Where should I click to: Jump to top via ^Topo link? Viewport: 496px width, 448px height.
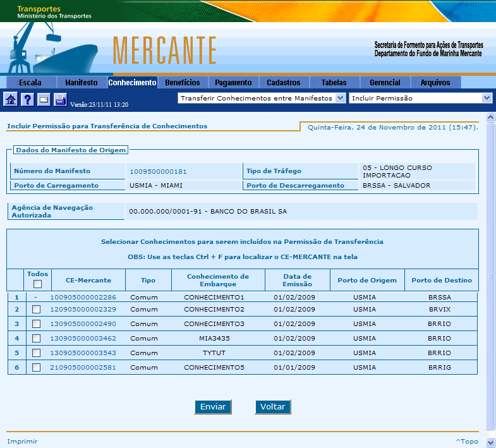tap(467, 441)
